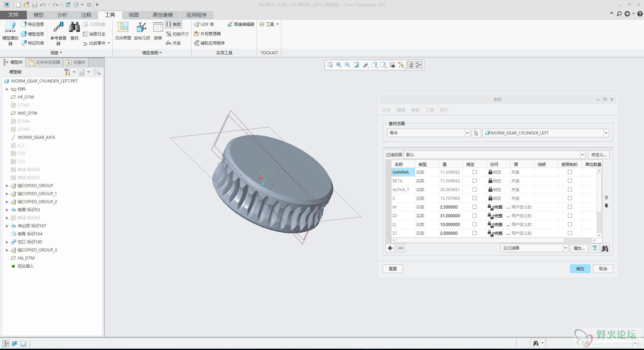Add a new parameter with the plus button
Screen dimensions: 644x350
pos(390,248)
